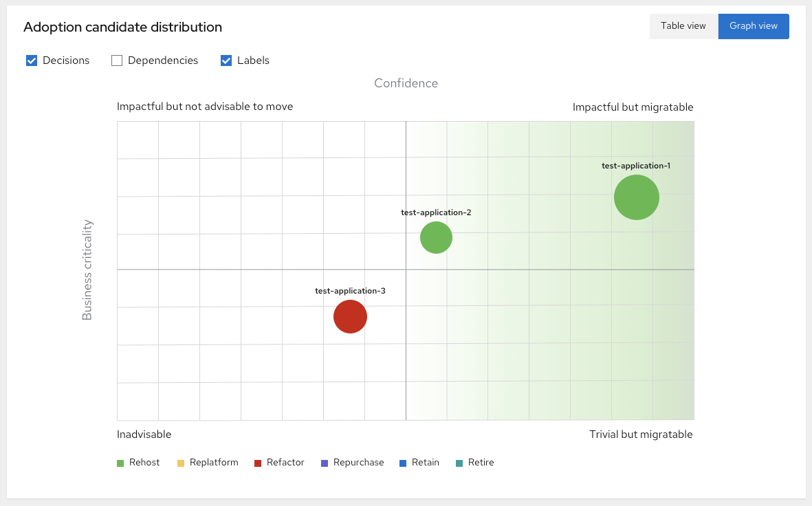Click the test-application-3 text label
The image size is (812, 506).
point(350,291)
